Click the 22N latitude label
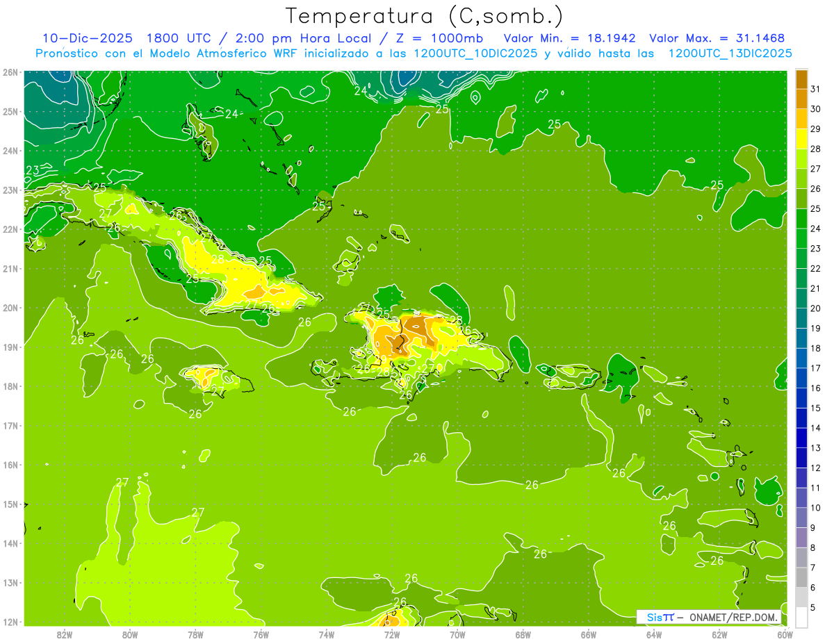834x644 pixels. tap(10, 229)
